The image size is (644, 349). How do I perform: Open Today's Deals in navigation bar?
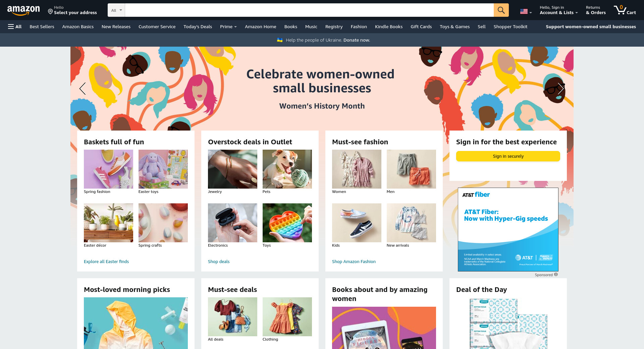tap(198, 27)
